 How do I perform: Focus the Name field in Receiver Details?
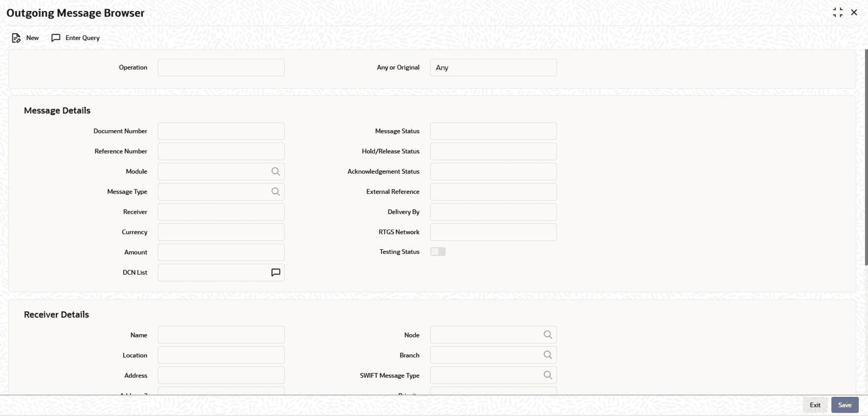pos(221,335)
